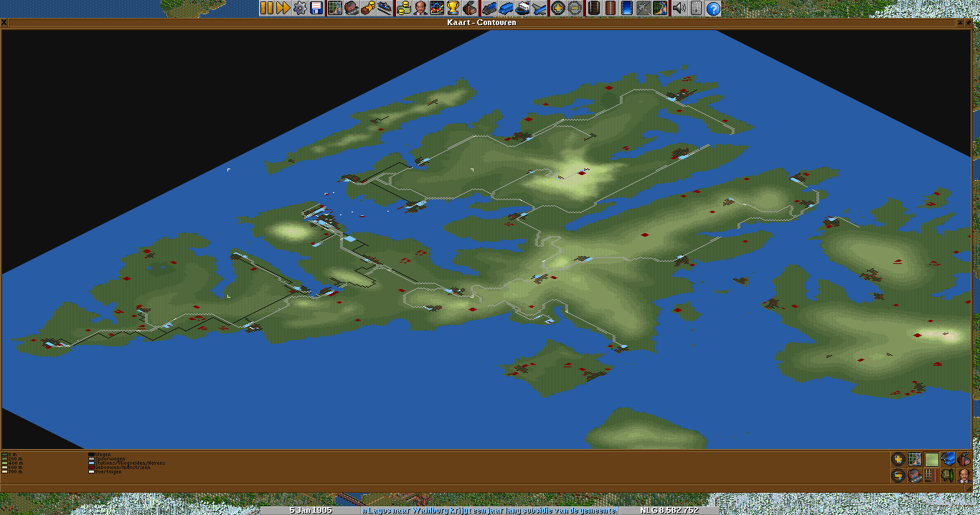Open the town directory from the toolbar

(352, 8)
